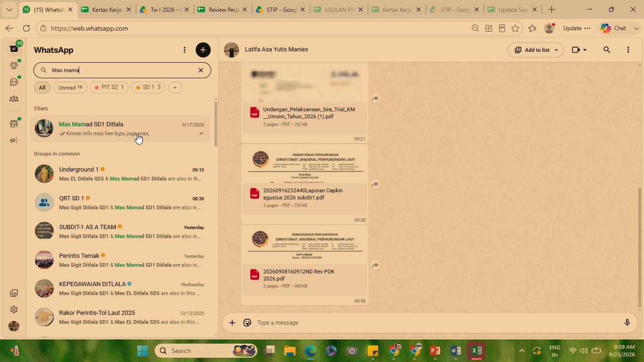Open the Channels icon in sidebar
Viewport: 644px width, 362px height.
pyautogui.click(x=14, y=82)
